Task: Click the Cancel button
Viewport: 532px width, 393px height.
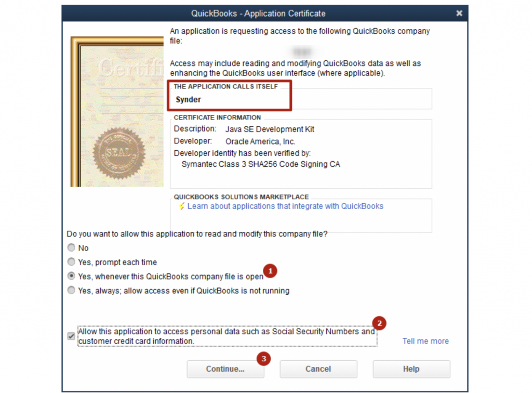Action: [318, 369]
